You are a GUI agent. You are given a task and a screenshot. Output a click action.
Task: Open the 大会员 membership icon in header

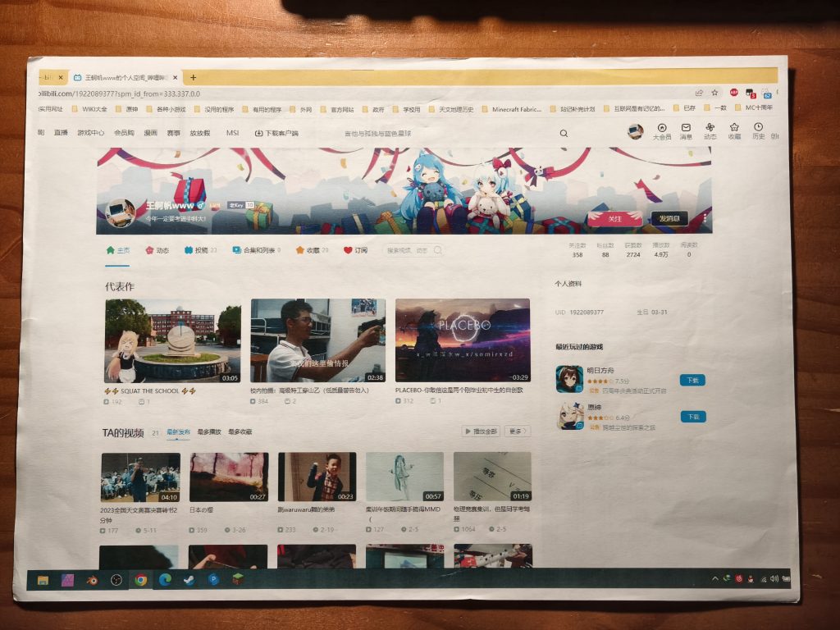tap(661, 128)
